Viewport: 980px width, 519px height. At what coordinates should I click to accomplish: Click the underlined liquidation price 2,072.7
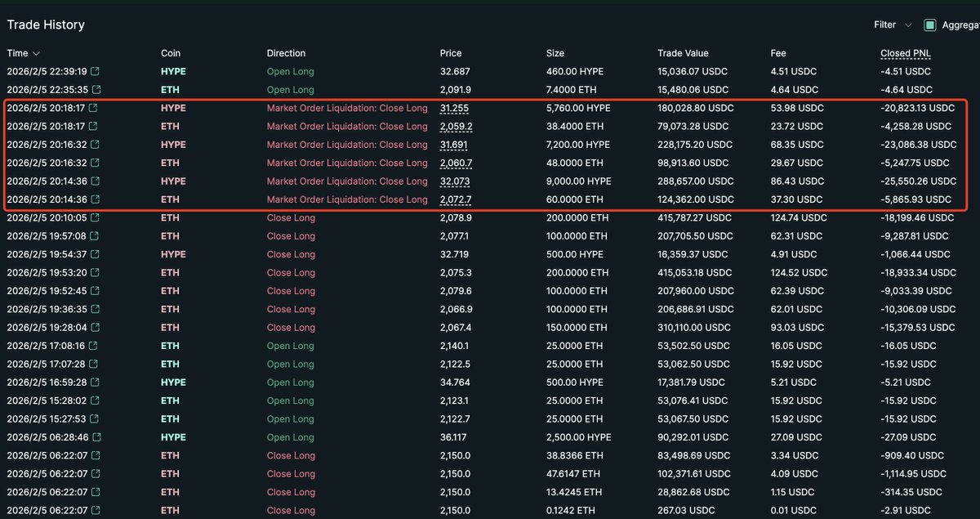pyautogui.click(x=456, y=199)
